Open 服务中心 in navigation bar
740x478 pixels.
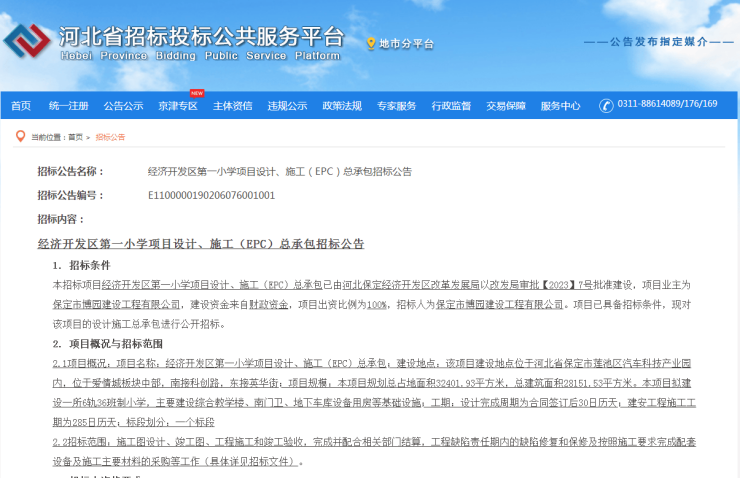560,106
